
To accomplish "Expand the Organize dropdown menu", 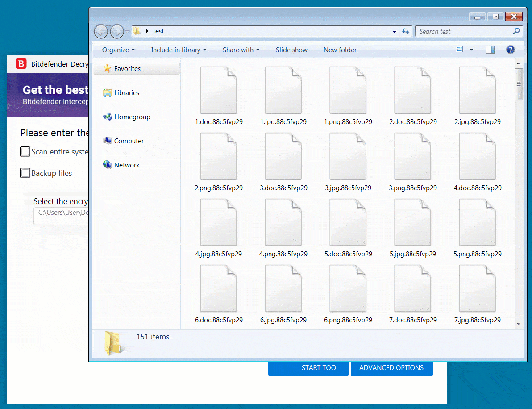I will click(x=118, y=50).
